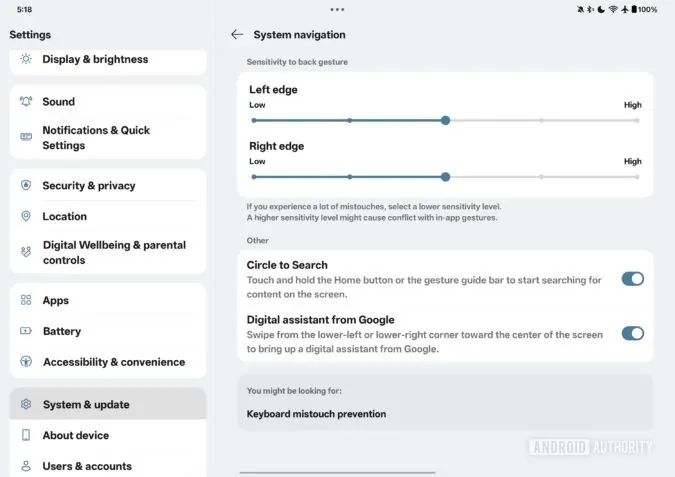Go back using the arrow icon
This screenshot has height=477, width=675.
click(237, 34)
